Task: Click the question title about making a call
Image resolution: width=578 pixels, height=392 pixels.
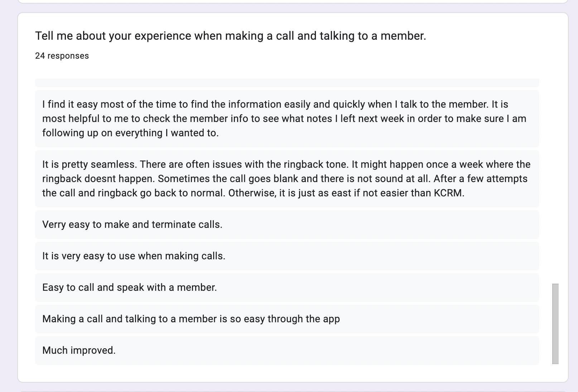Action: [231, 36]
